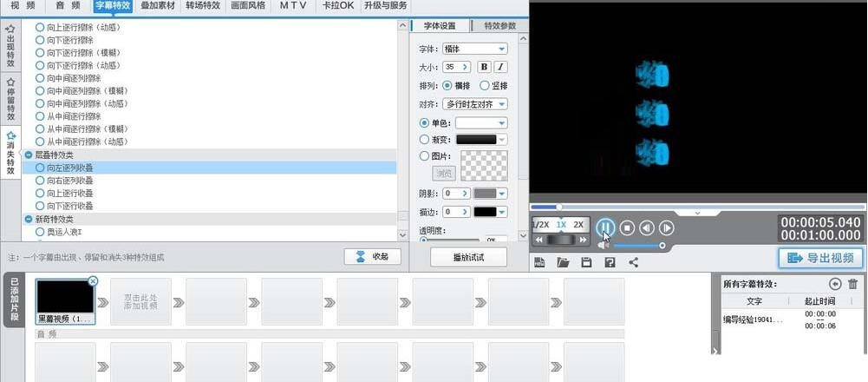868x382 pixels.
Task: Open an existing project folder icon
Action: [563, 262]
